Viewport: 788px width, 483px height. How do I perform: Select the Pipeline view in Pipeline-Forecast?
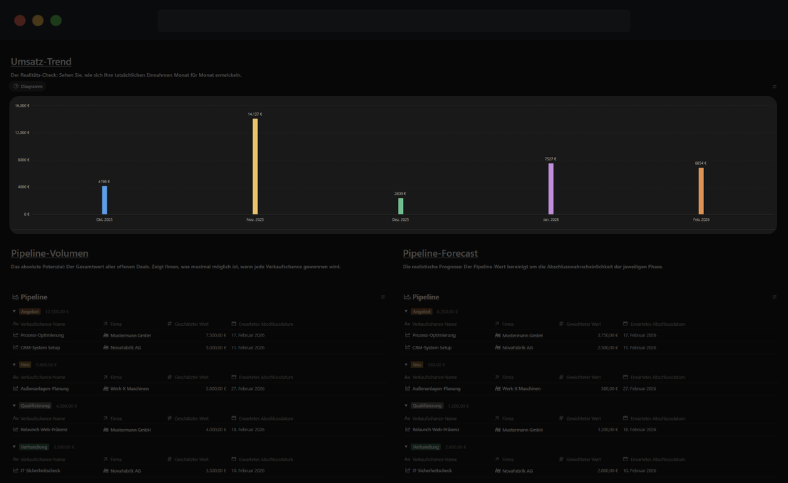point(422,297)
